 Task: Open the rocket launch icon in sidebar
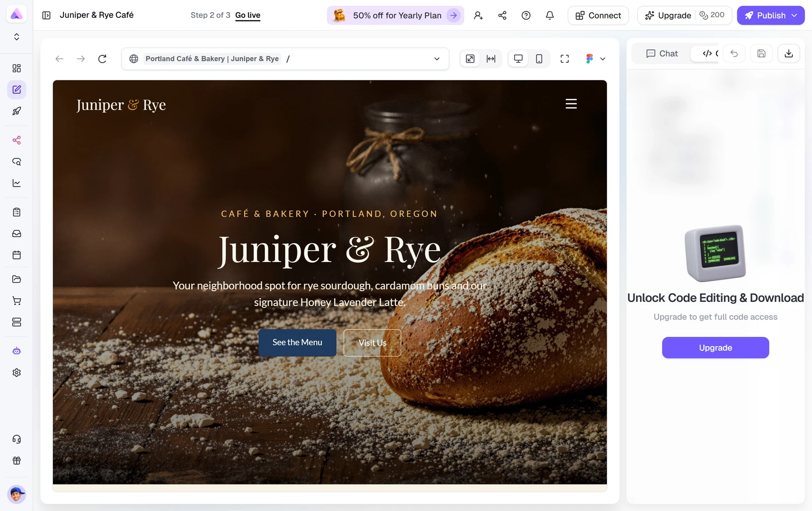[17, 111]
